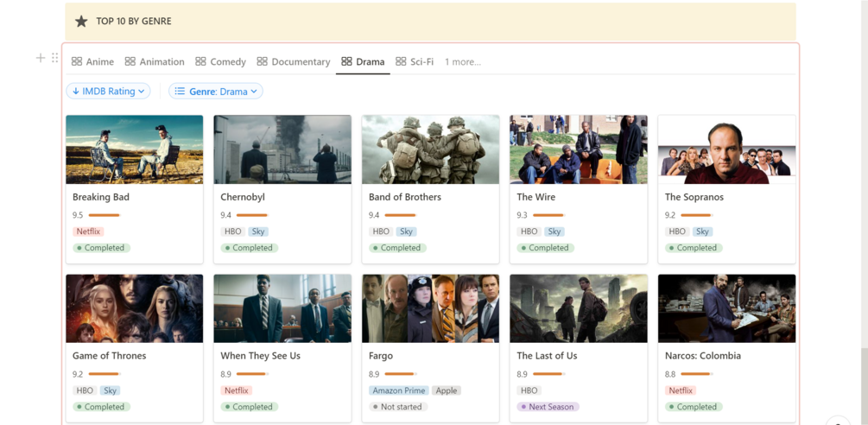Open the Breaking Bad card thumbnail

click(135, 149)
